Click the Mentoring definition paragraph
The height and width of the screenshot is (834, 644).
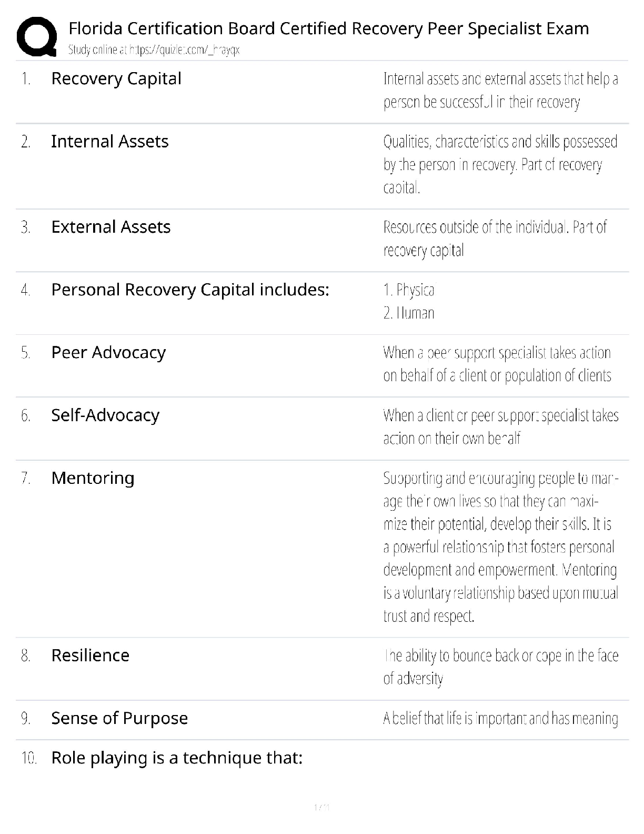(x=500, y=547)
